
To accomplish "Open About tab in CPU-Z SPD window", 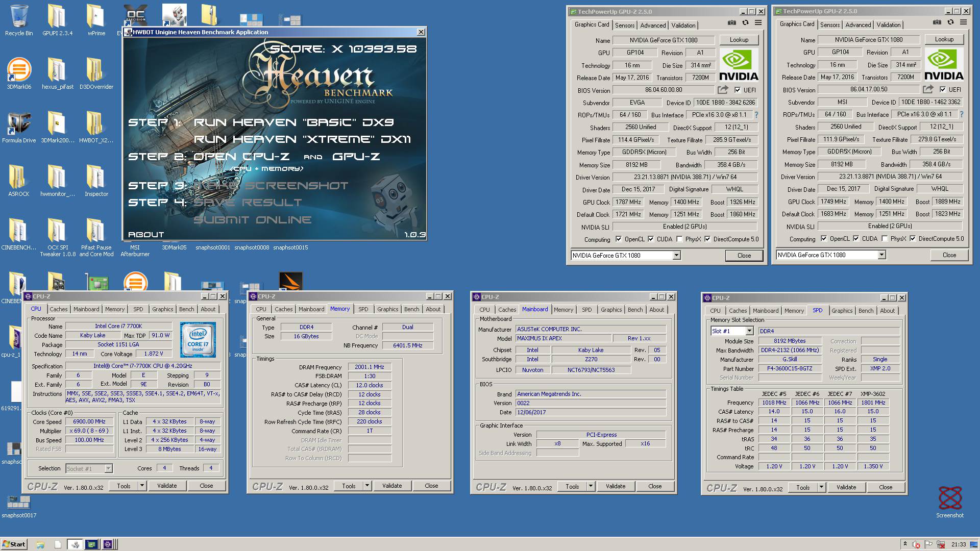I will point(888,311).
